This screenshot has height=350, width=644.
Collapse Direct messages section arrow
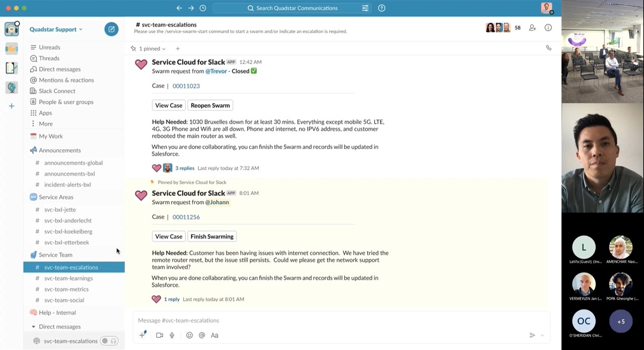33,327
